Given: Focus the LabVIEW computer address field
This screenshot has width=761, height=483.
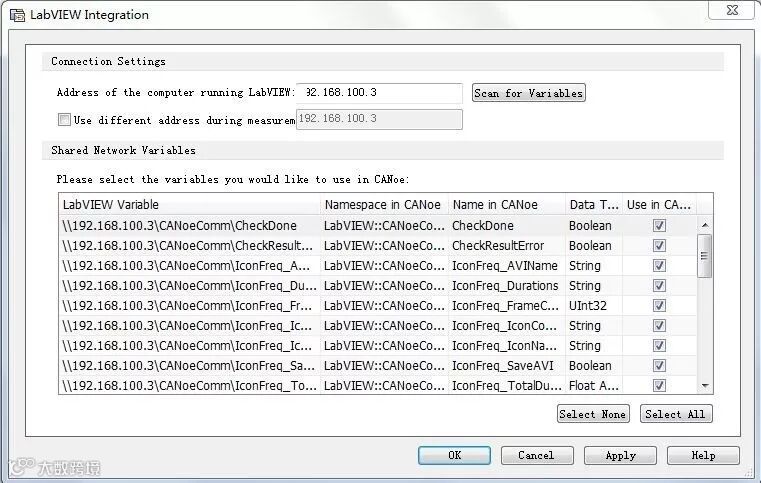Looking at the screenshot, I should click(379, 93).
